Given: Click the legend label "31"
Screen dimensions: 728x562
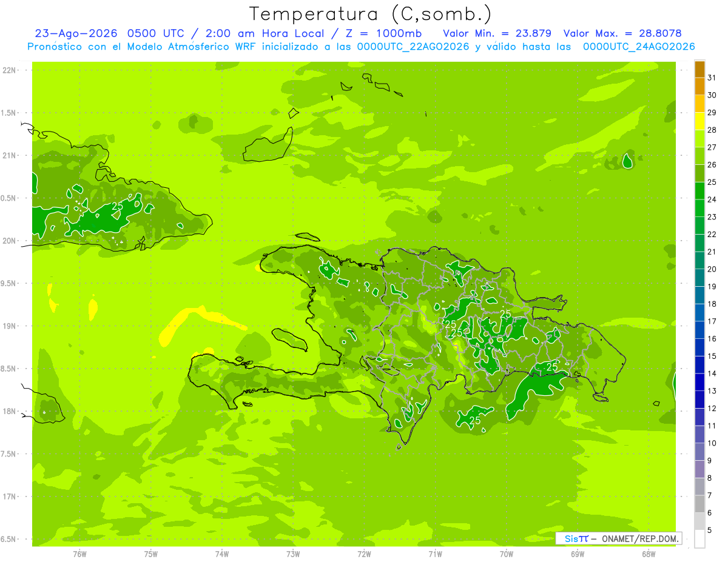Looking at the screenshot, I should (x=712, y=78).
